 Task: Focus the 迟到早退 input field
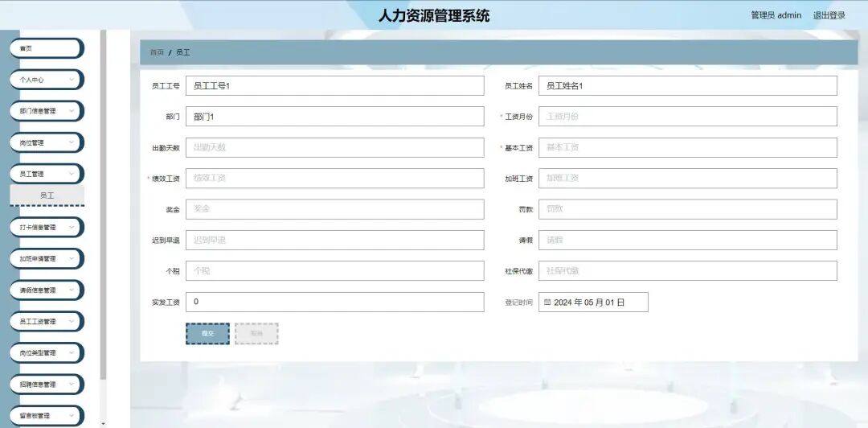(x=335, y=240)
